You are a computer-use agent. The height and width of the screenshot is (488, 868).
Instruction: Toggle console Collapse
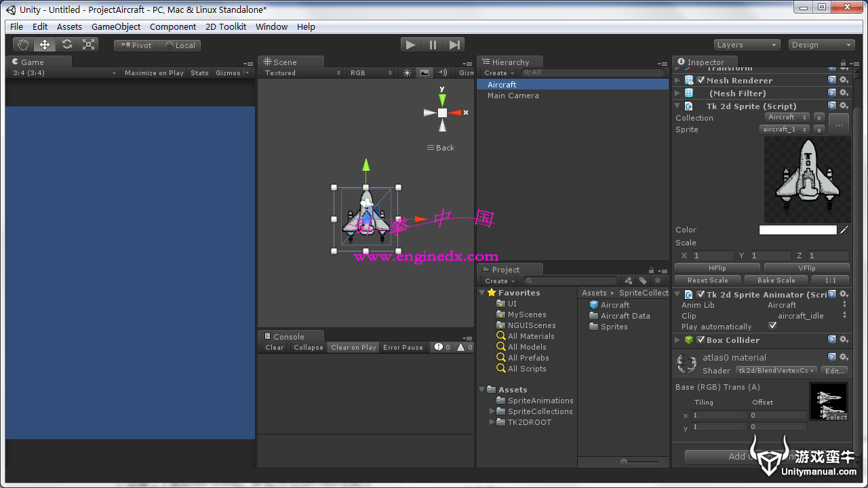point(309,347)
